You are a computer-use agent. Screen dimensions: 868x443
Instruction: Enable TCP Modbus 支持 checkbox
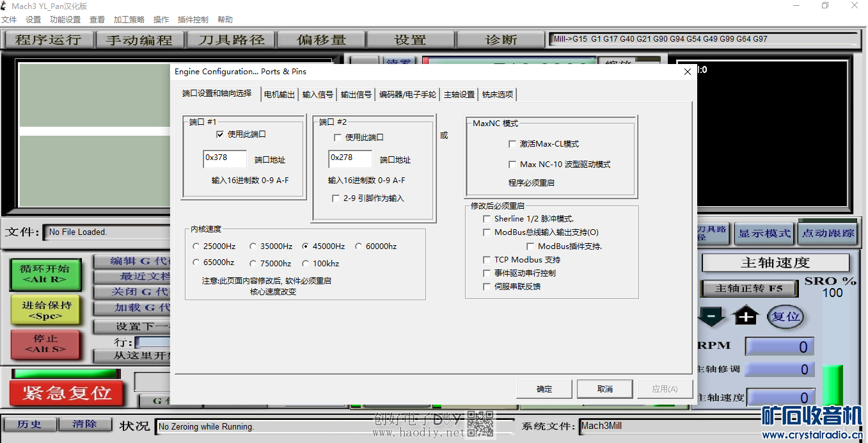pos(487,260)
